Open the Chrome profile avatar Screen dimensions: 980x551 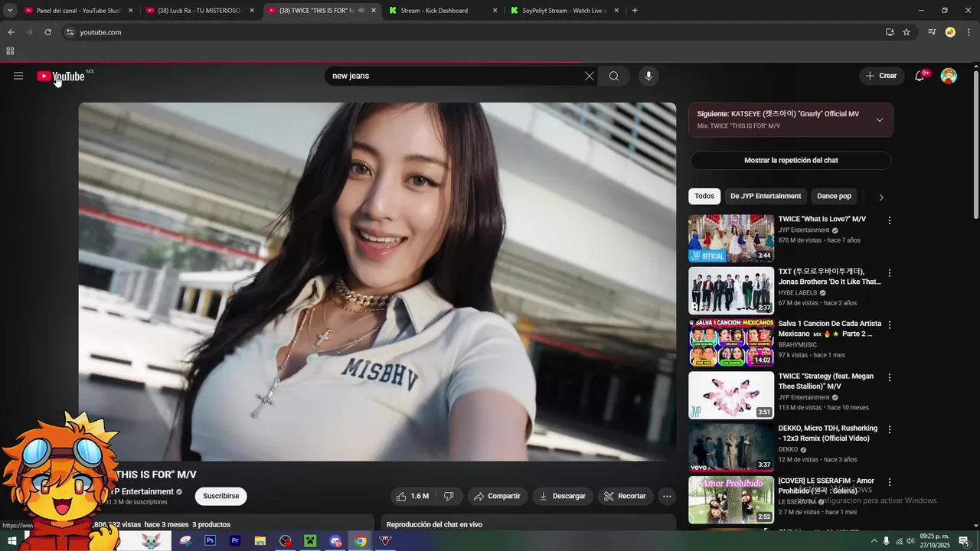click(950, 32)
